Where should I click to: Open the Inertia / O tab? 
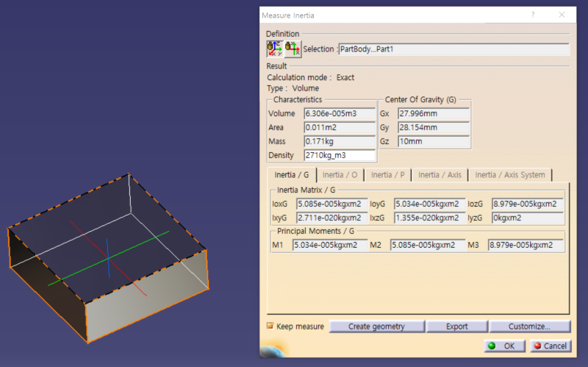[340, 174]
